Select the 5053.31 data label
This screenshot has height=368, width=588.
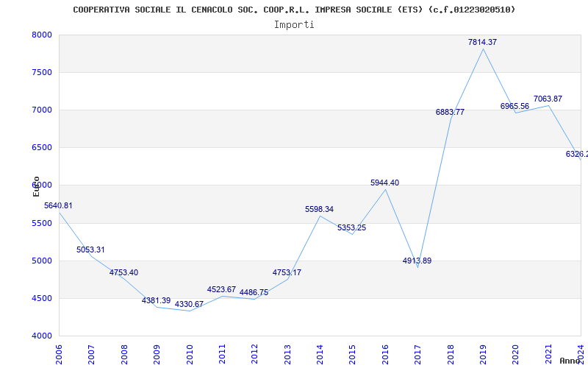click(90, 250)
